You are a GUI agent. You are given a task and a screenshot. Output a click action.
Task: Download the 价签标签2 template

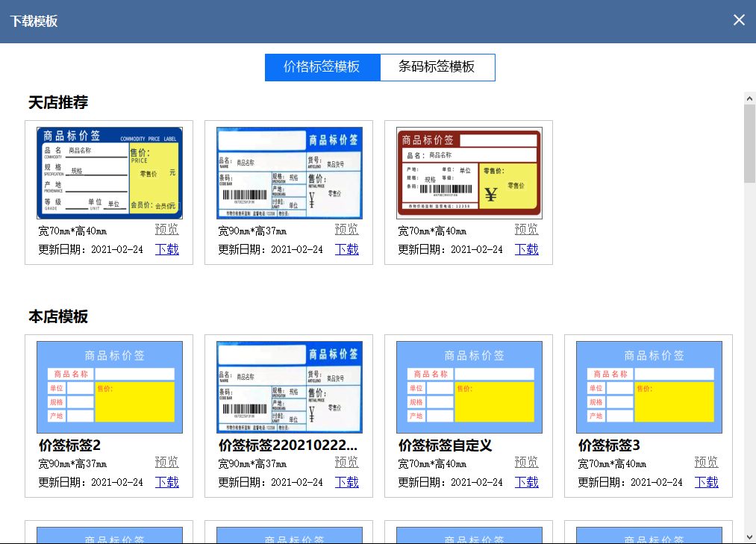click(x=166, y=482)
